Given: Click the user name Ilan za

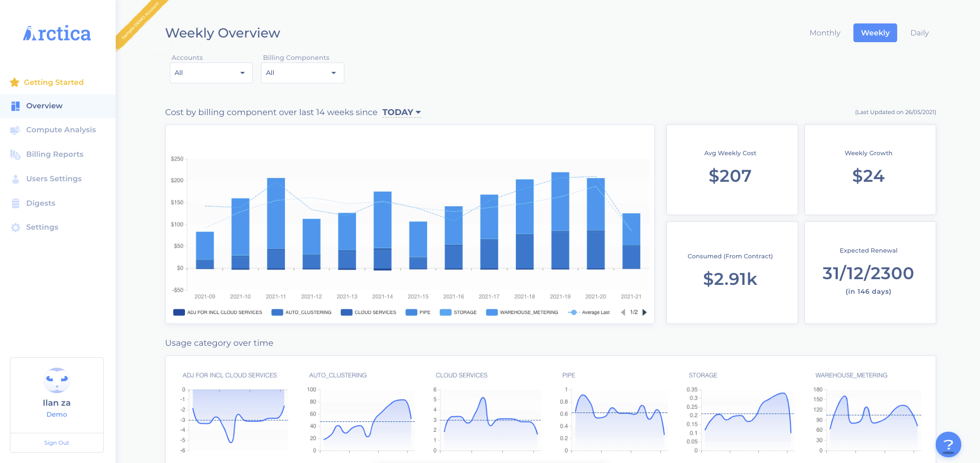Looking at the screenshot, I should pos(57,403).
